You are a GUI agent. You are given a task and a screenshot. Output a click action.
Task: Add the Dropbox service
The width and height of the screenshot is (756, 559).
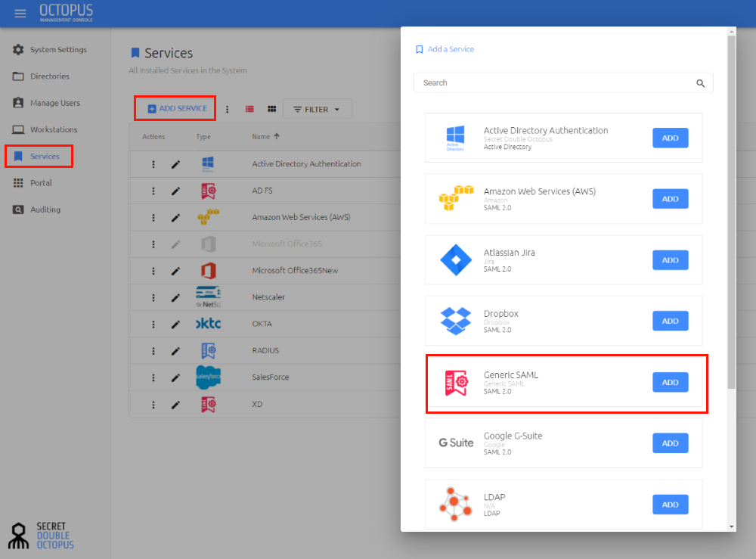pyautogui.click(x=670, y=321)
